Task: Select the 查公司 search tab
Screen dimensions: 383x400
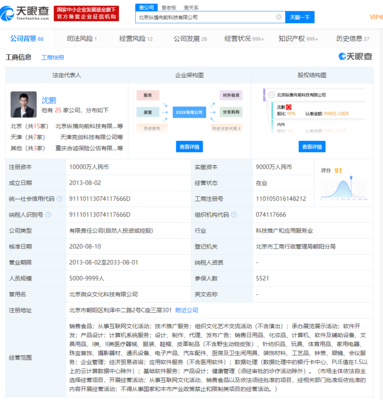Action: (x=146, y=7)
